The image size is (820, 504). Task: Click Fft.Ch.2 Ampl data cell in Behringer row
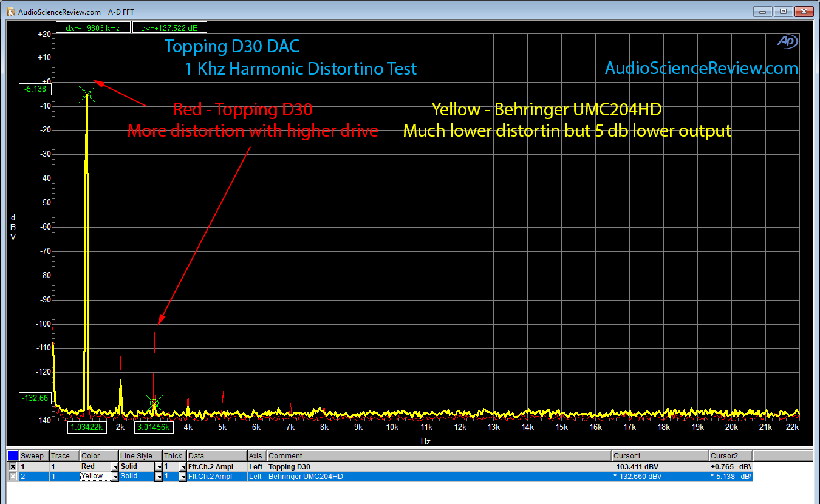pyautogui.click(x=217, y=477)
